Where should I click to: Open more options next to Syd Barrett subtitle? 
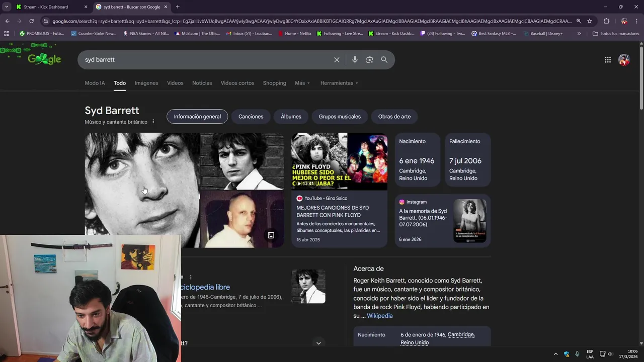[x=153, y=122]
